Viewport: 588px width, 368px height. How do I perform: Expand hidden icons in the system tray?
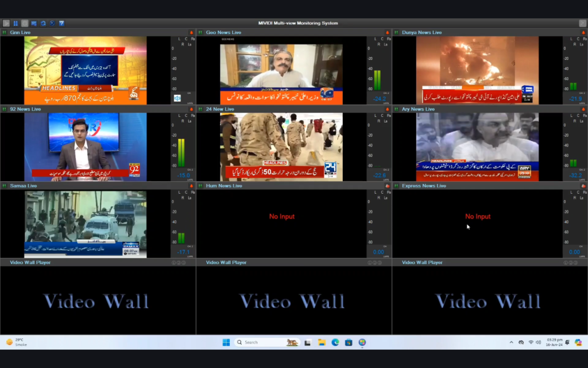[511, 342]
